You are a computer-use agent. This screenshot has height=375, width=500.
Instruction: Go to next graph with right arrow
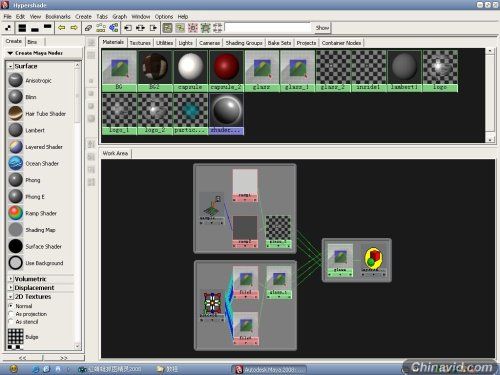click(x=74, y=28)
